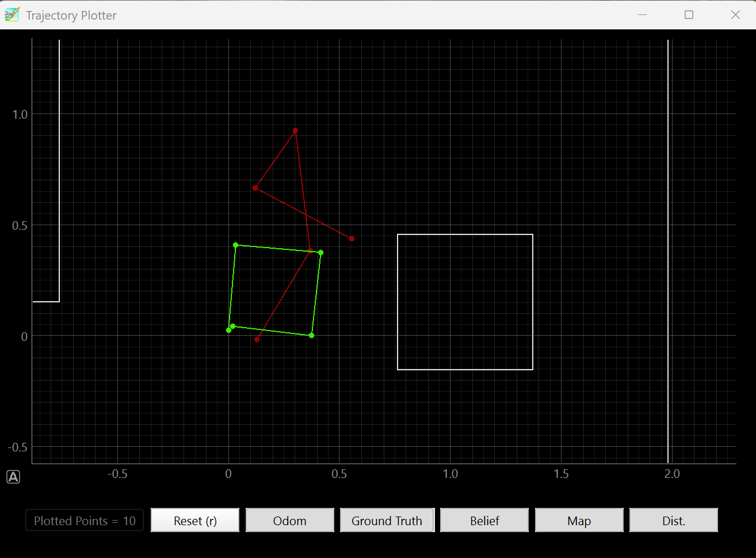Click the x-axis tick label 1.0
This screenshot has width=756, height=558.
(x=450, y=474)
